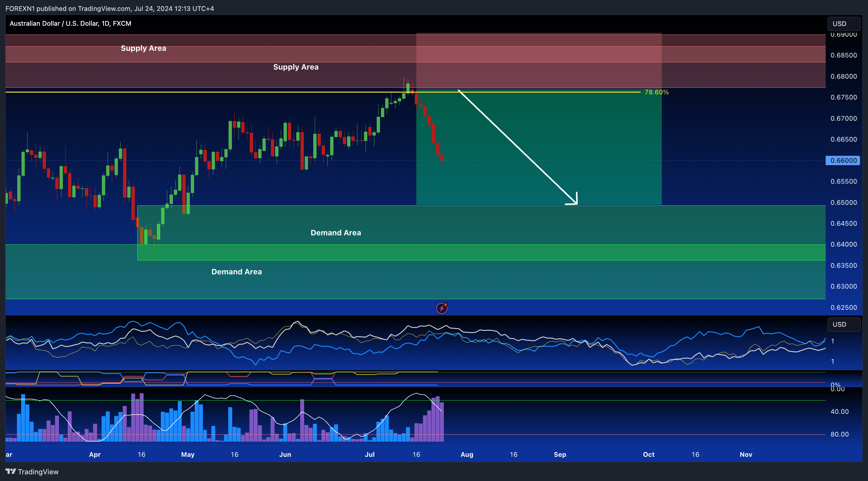Click the 0.68000 price axis label

point(844,77)
